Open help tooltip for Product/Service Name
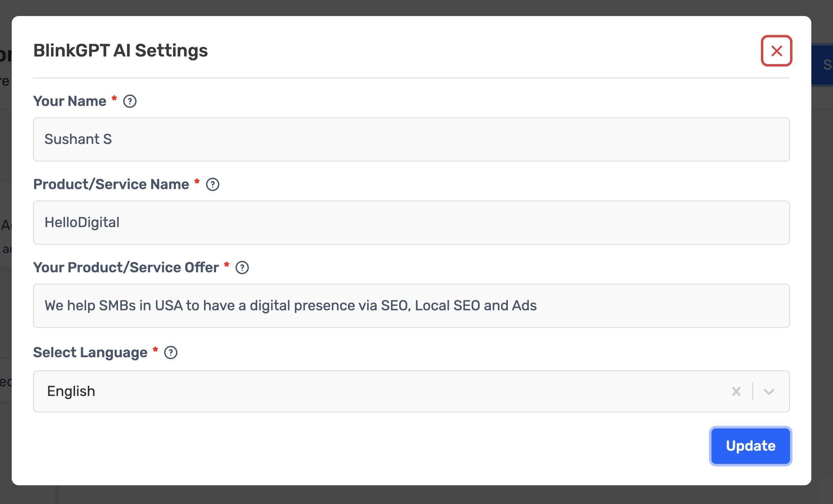Screen dimensions: 833x504 (x=213, y=184)
